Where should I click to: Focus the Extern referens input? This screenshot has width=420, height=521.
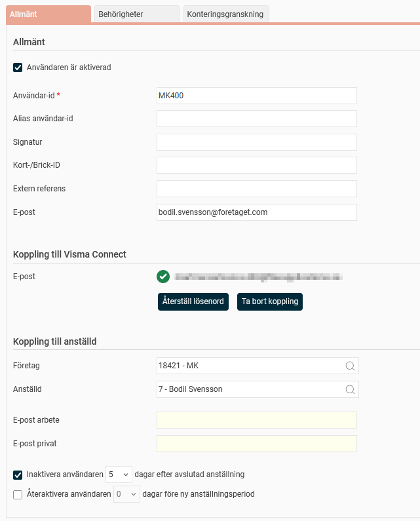pyautogui.click(x=256, y=189)
